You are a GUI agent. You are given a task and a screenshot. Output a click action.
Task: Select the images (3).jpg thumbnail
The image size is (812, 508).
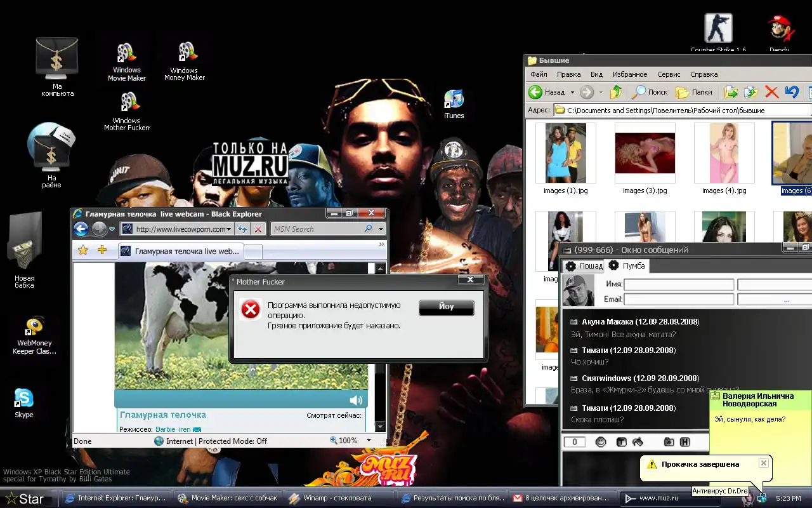pos(645,154)
